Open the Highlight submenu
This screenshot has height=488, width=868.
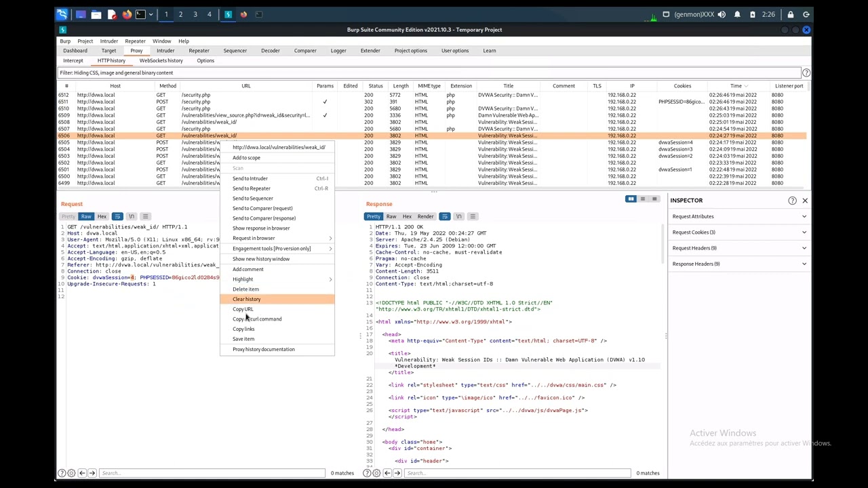point(277,279)
